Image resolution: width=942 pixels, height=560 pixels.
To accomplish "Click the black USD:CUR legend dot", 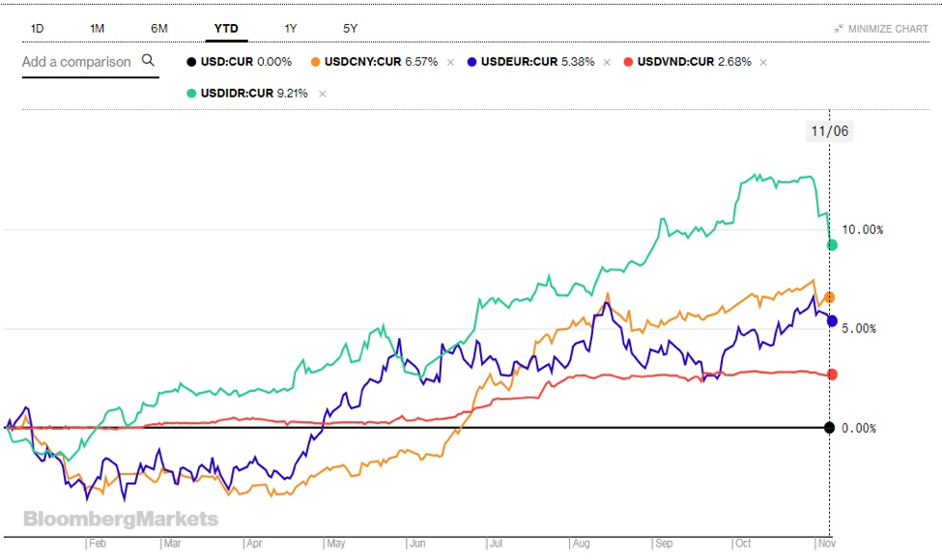I will click(x=191, y=62).
